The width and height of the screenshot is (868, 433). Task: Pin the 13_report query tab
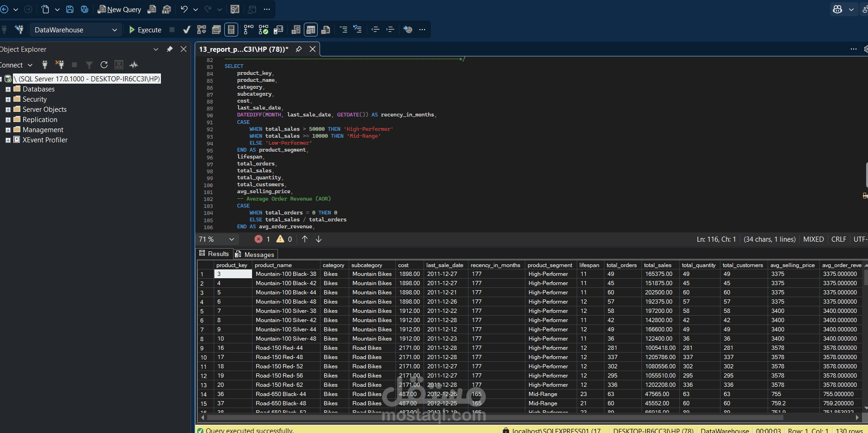[299, 49]
